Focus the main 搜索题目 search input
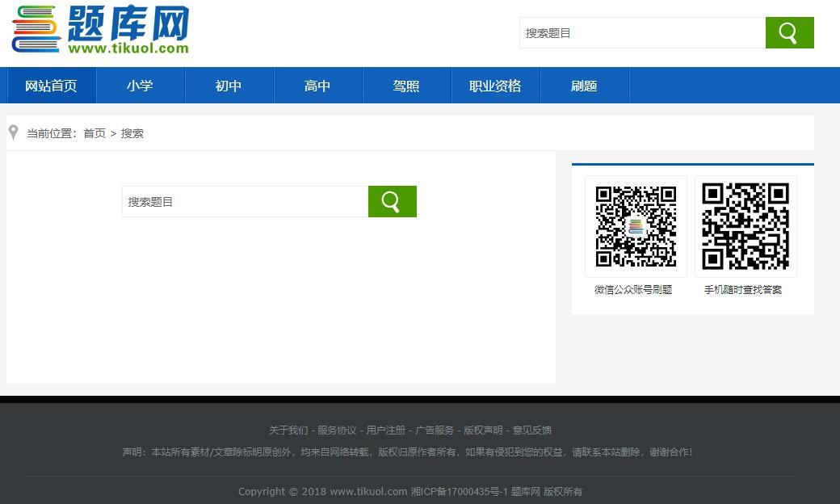 click(x=245, y=202)
